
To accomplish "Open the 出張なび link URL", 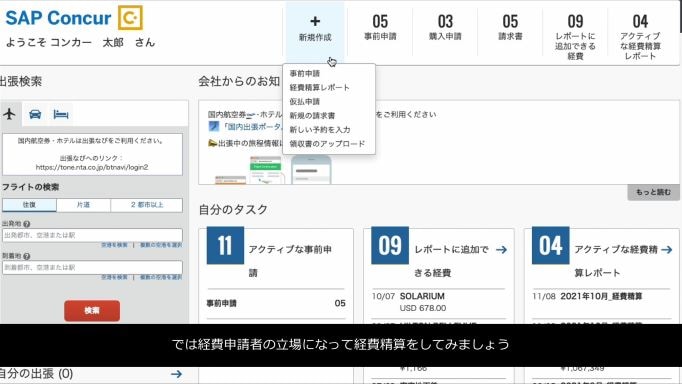I will (92, 167).
